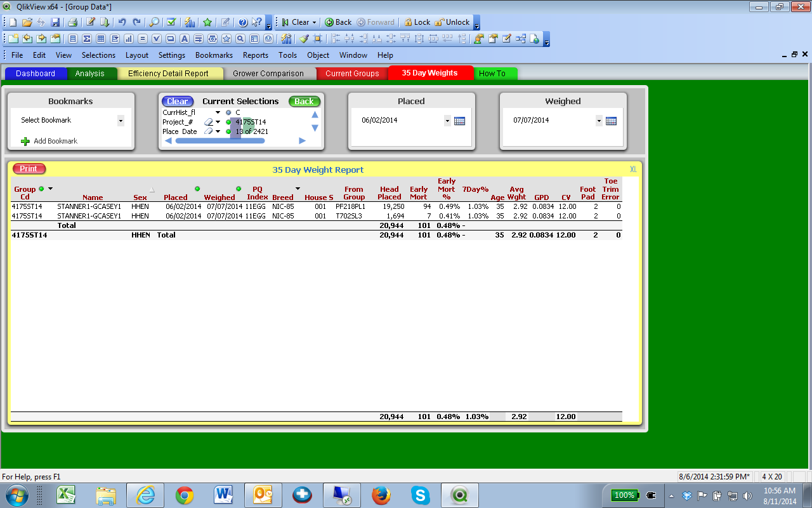Click the Current Selections horizontal scrollbar
812x508 pixels.
[x=220, y=141]
